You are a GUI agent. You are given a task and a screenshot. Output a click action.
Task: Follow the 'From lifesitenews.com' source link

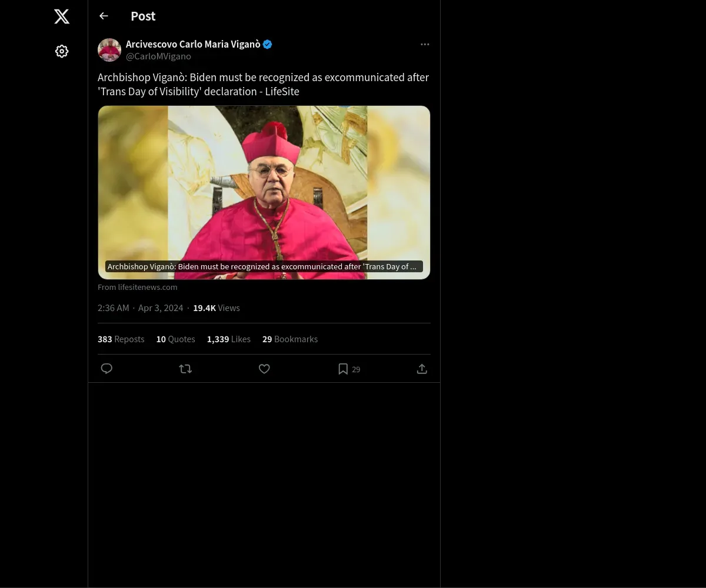(x=138, y=287)
